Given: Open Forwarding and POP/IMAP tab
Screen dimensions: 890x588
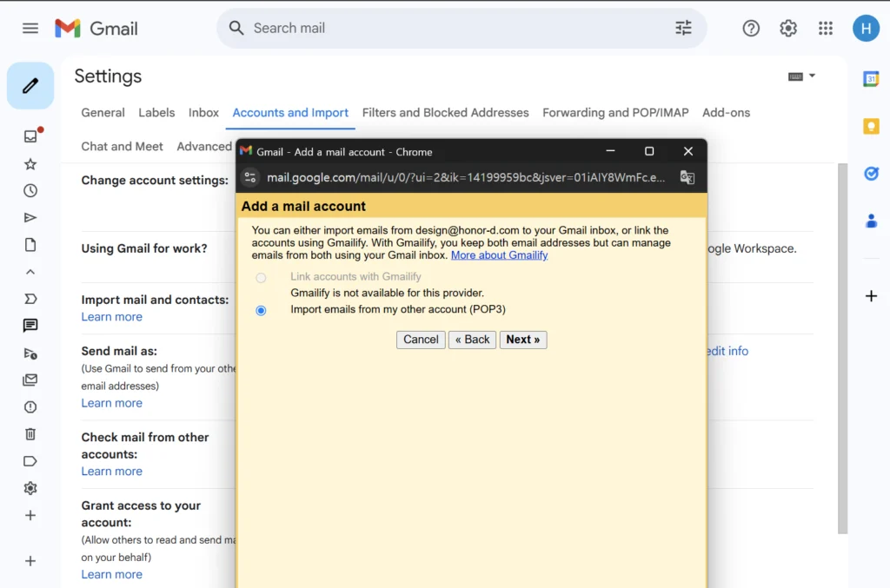Looking at the screenshot, I should coord(615,113).
